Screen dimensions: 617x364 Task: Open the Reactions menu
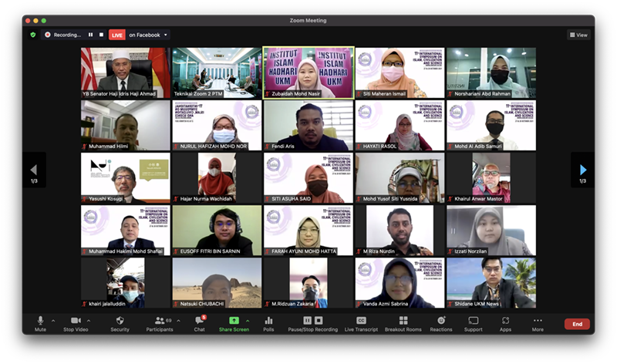pos(441,322)
